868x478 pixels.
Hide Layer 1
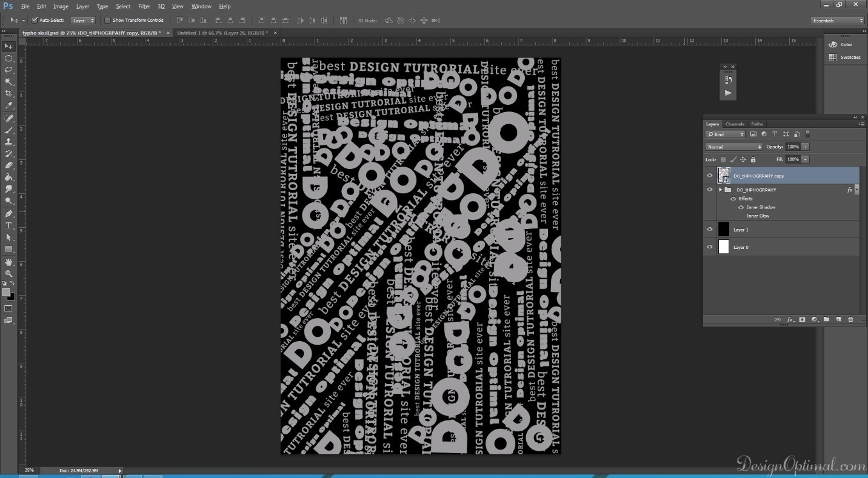click(710, 230)
